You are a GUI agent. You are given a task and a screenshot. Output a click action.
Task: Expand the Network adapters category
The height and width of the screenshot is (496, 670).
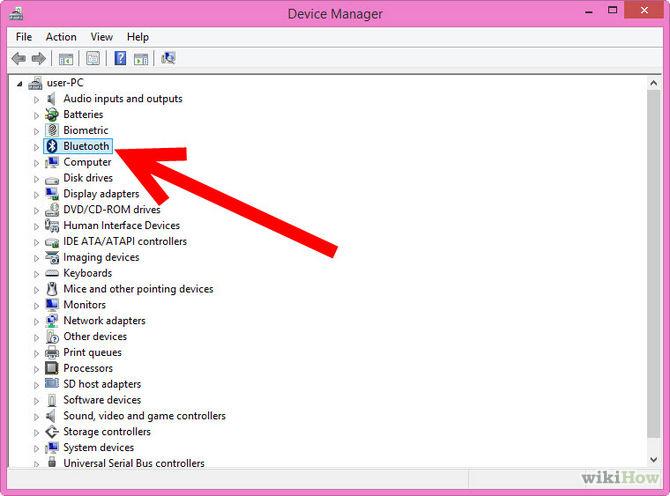[x=37, y=321]
